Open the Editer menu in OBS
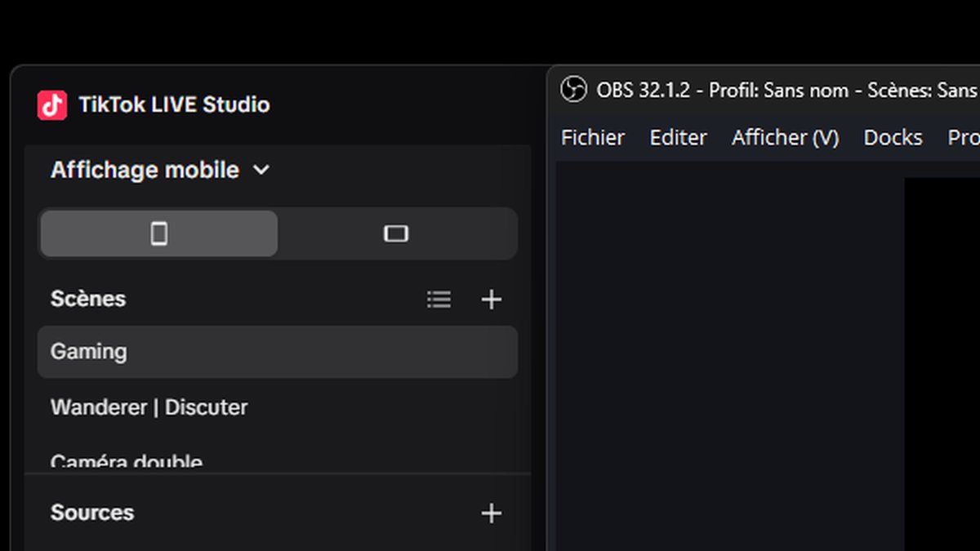This screenshot has width=980, height=551. click(678, 138)
